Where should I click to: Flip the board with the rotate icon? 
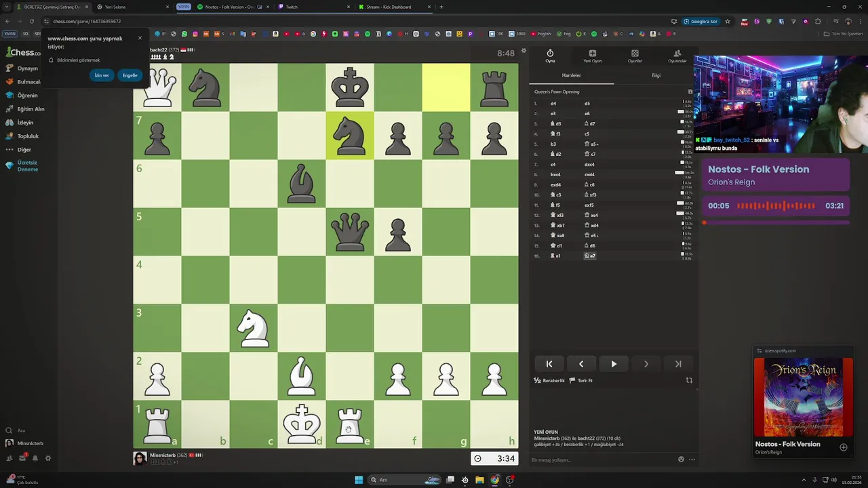tap(689, 380)
